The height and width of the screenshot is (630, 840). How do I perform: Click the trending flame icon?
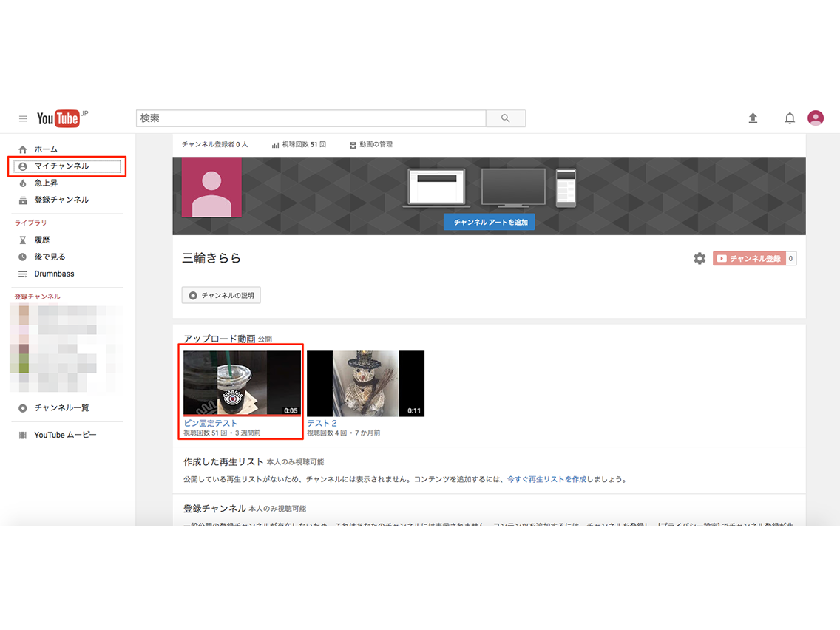coord(22,183)
